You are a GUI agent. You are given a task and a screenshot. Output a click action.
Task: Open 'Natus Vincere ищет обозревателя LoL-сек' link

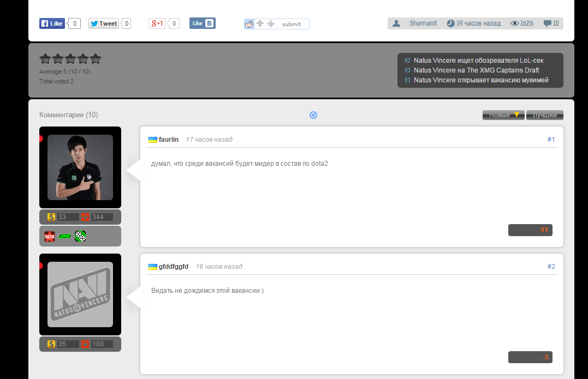click(478, 61)
